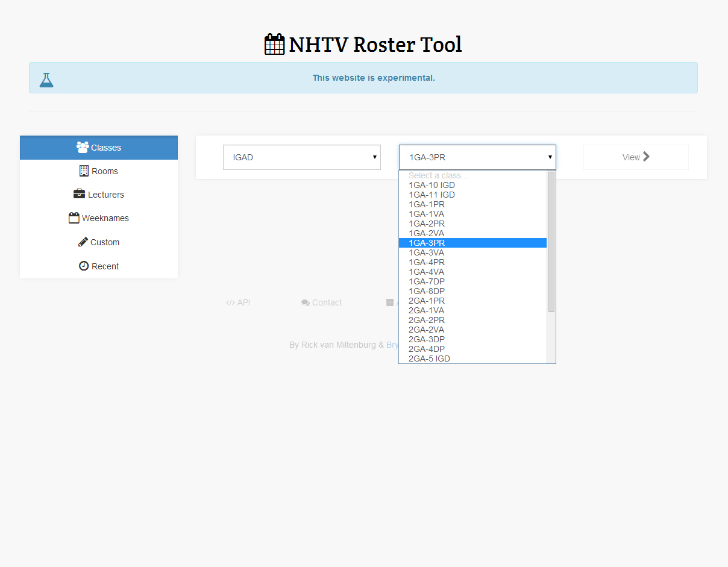Choose 1GA-11 IGD in the class list
Screen dimensions: 728x567
(x=472, y=195)
